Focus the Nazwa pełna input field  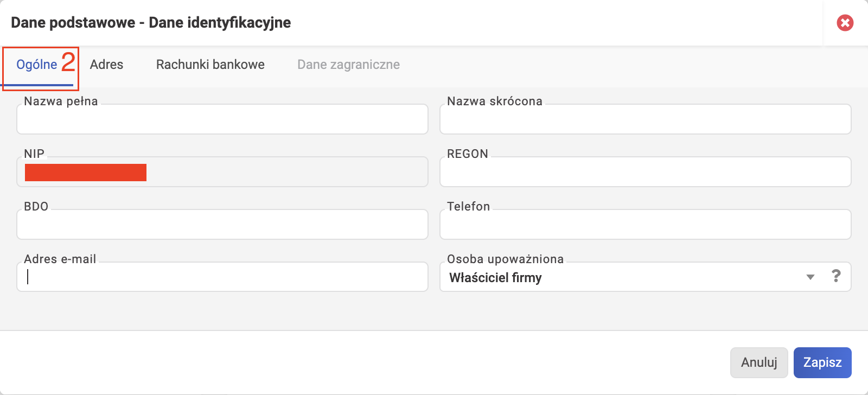[222, 119]
